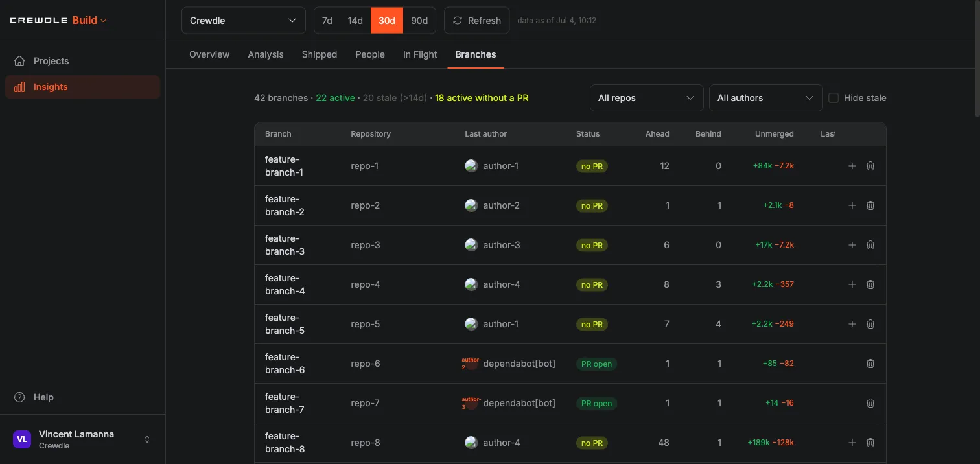This screenshot has height=464, width=980.
Task: Click PR open badge for feature-branch-6
Action: coord(596,364)
